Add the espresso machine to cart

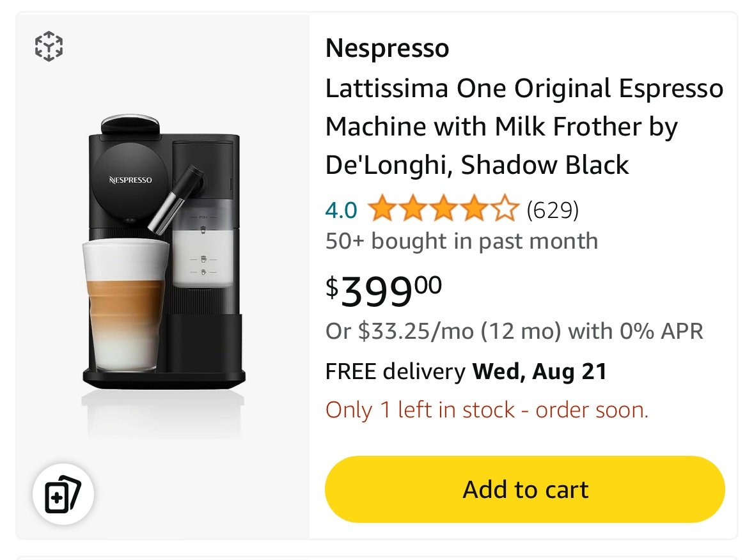pyautogui.click(x=524, y=489)
